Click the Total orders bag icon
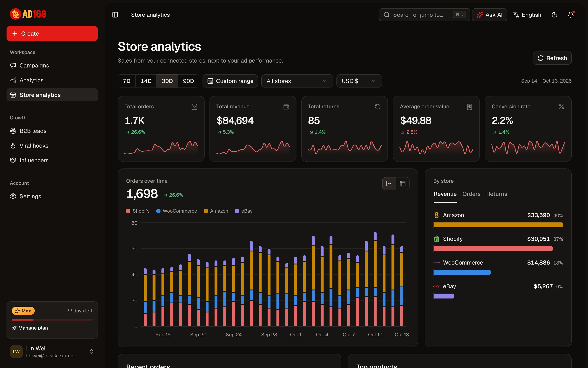 pyautogui.click(x=194, y=107)
